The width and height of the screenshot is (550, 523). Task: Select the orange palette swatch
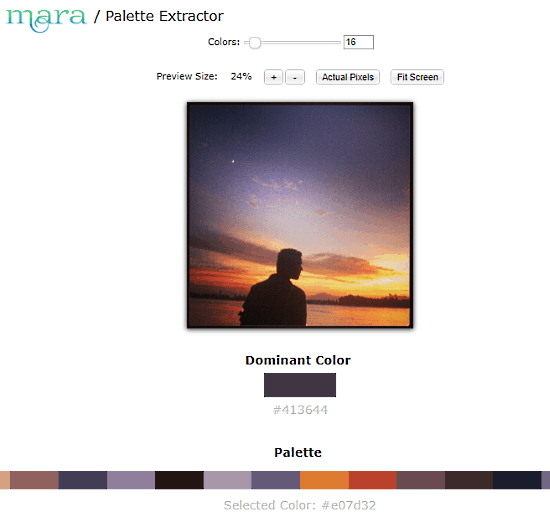pos(324,480)
